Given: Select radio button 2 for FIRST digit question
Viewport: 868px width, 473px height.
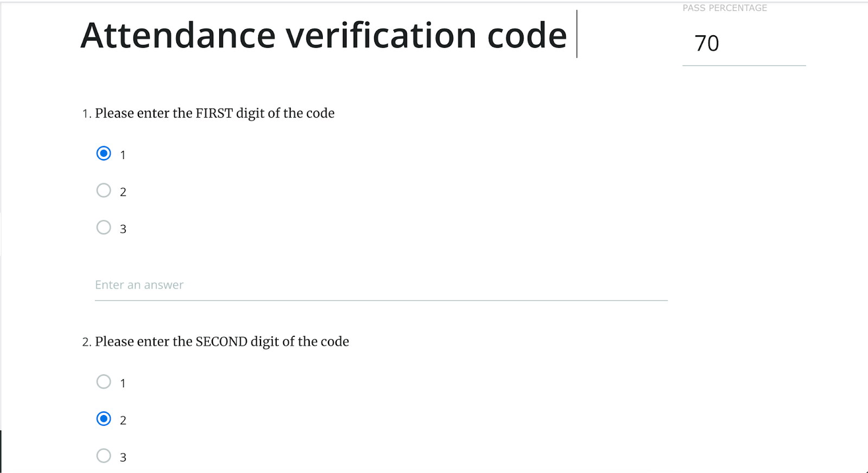Looking at the screenshot, I should pos(104,190).
